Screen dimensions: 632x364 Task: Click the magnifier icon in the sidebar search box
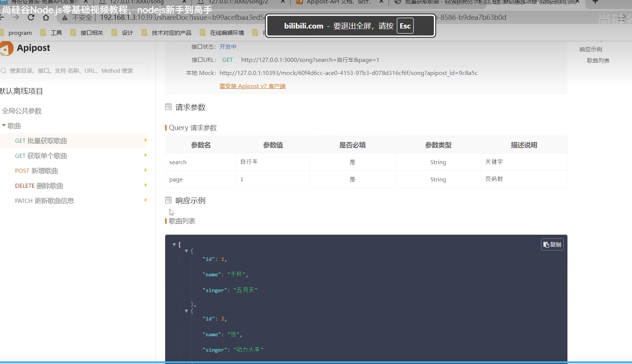click(4, 71)
